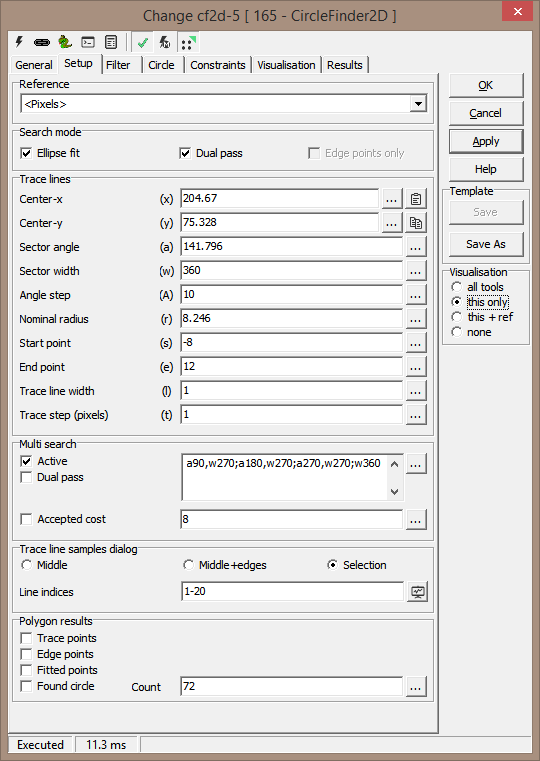
Task: Toggle the green checkmark toolbar button
Action: point(143,43)
